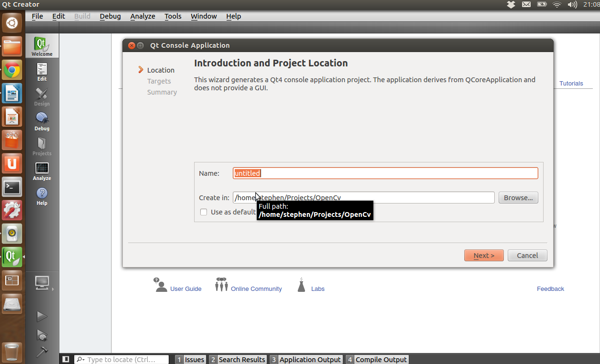600x364 pixels.
Task: Open the Tools menu
Action: tap(173, 16)
